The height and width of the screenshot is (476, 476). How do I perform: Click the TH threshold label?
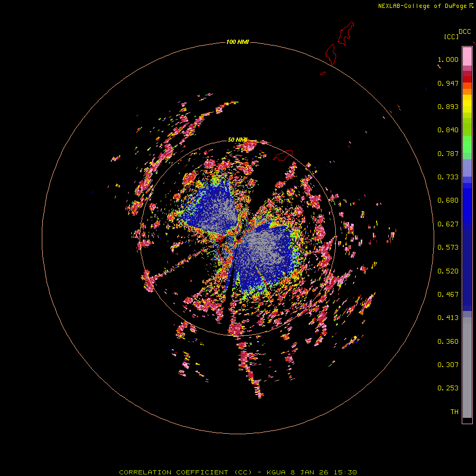point(454,412)
